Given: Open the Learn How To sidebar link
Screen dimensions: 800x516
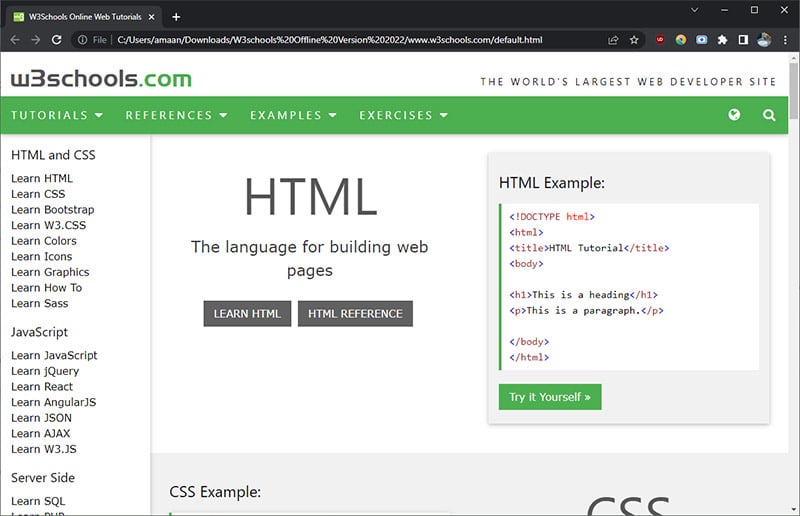Looking at the screenshot, I should [x=46, y=288].
